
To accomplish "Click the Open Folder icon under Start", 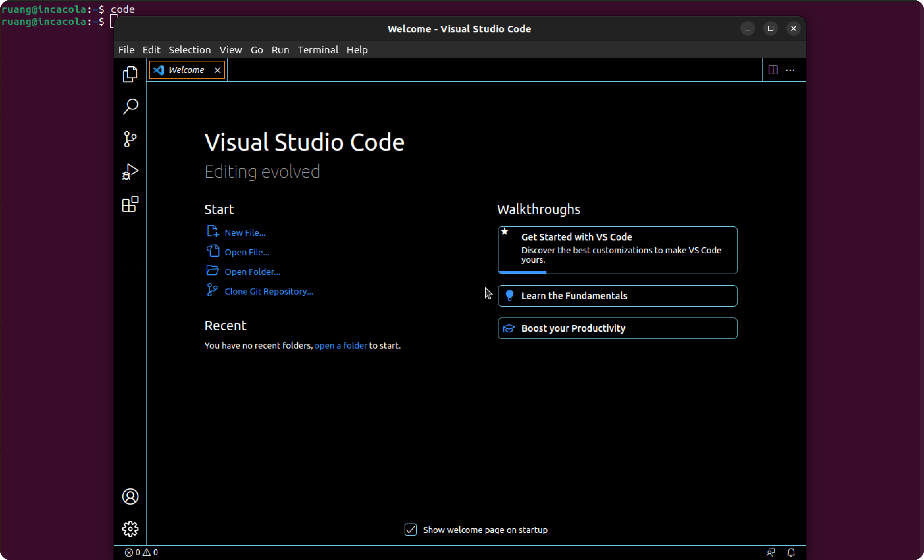I will click(x=213, y=271).
